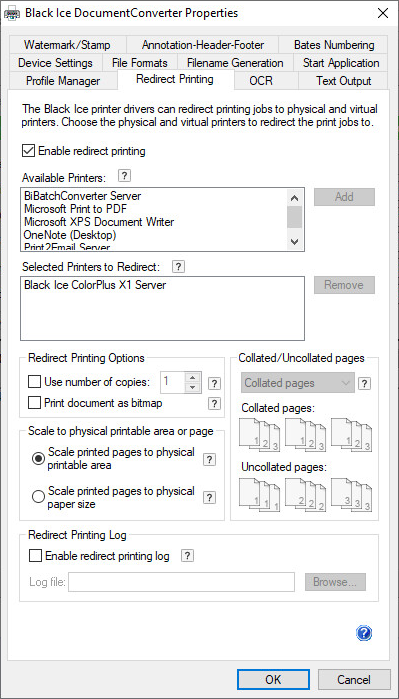399x699 pixels.
Task: Uncheck Enable redirect printing
Action: pos(29,151)
